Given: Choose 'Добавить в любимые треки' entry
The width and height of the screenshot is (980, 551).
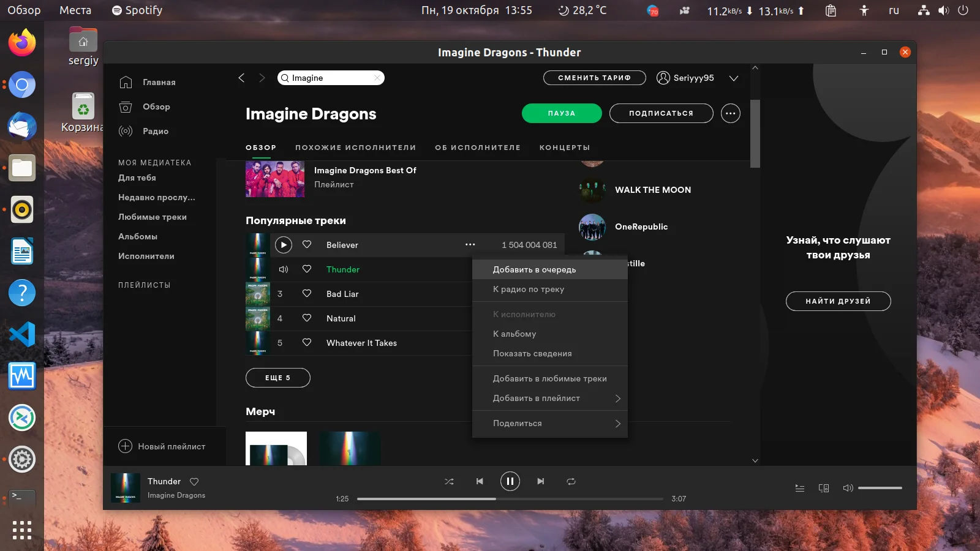Looking at the screenshot, I should [550, 378].
